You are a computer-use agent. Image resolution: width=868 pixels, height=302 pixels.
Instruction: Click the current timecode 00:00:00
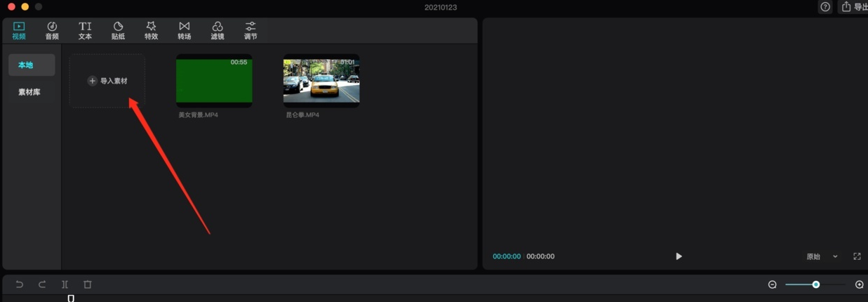(x=507, y=256)
